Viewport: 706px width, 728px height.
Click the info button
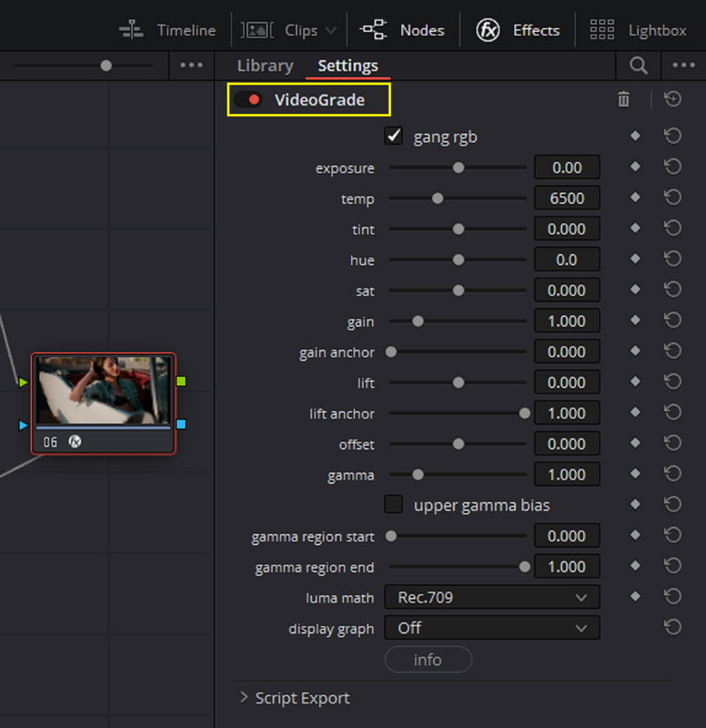[x=428, y=659]
